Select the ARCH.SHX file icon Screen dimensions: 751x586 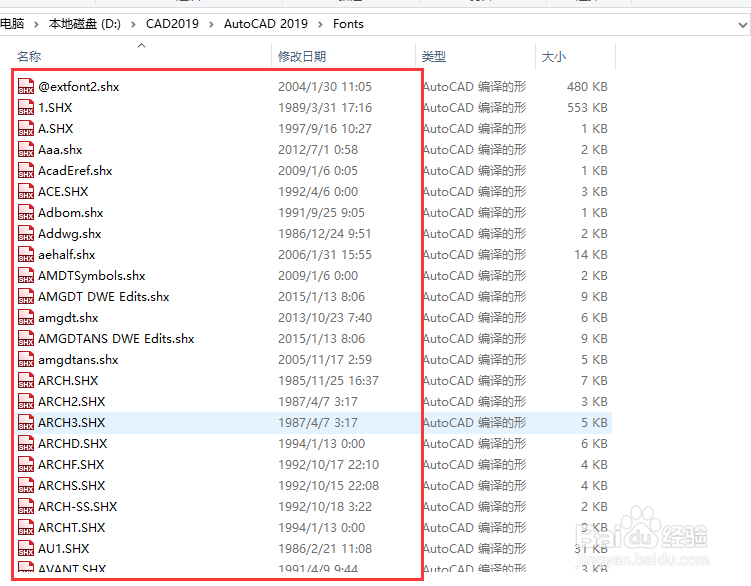click(x=26, y=380)
